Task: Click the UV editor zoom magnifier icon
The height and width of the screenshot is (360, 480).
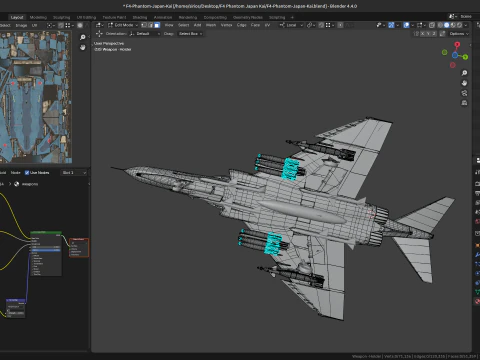Action: pyautogui.click(x=83, y=37)
